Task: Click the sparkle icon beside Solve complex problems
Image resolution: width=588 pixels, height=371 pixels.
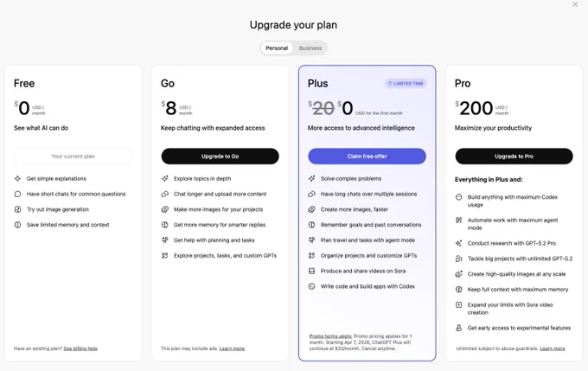Action: coord(311,178)
